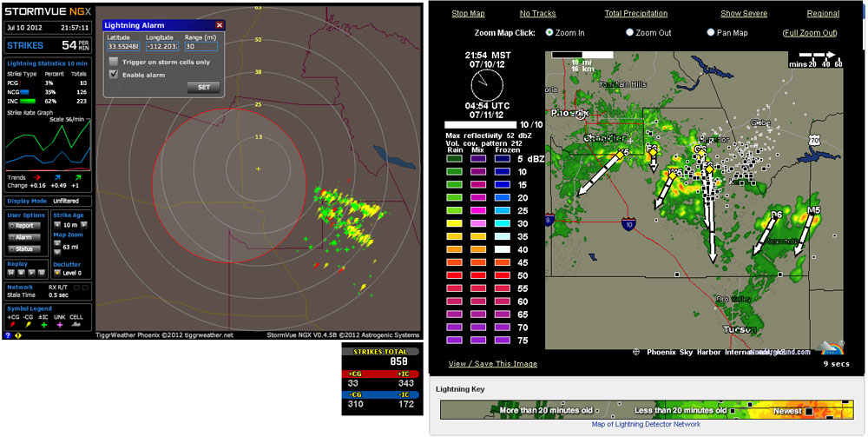Open the Report user option
This screenshot has width=868, height=437.
coord(25,226)
